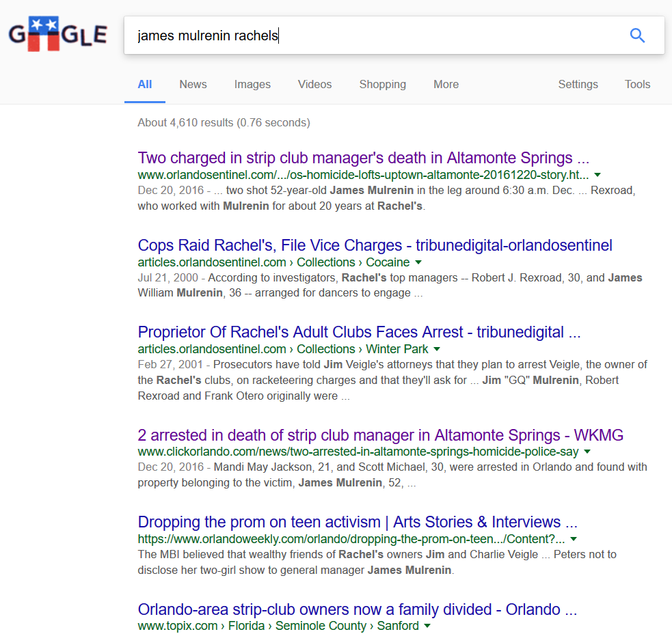Switch to the Images tab
The height and width of the screenshot is (634, 672).
click(x=252, y=85)
